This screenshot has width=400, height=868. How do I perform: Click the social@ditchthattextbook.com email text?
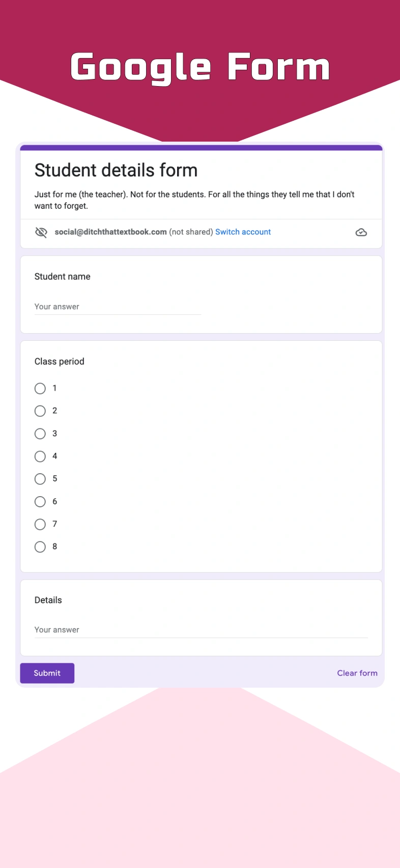[x=110, y=232]
